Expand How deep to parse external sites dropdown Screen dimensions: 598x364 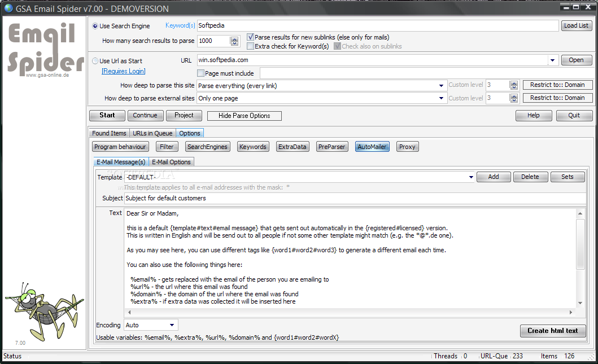[x=441, y=98]
